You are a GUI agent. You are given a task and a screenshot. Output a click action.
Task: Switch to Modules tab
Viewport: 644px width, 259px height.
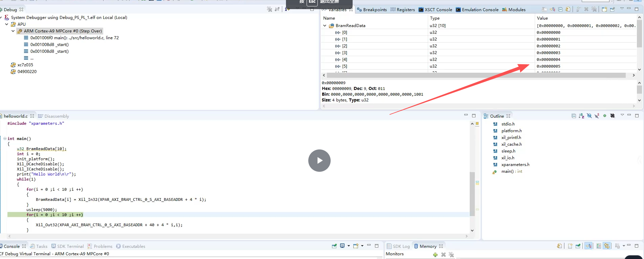click(514, 9)
